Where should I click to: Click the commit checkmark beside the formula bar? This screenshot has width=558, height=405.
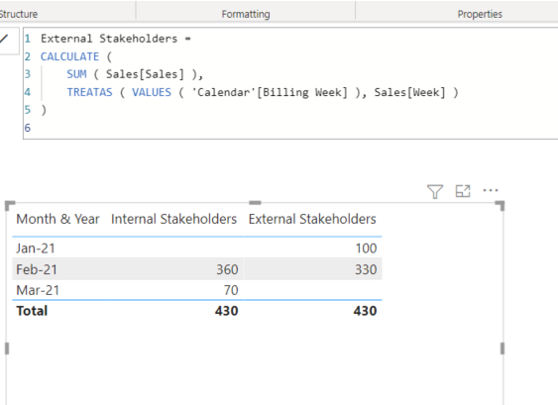coord(4,38)
